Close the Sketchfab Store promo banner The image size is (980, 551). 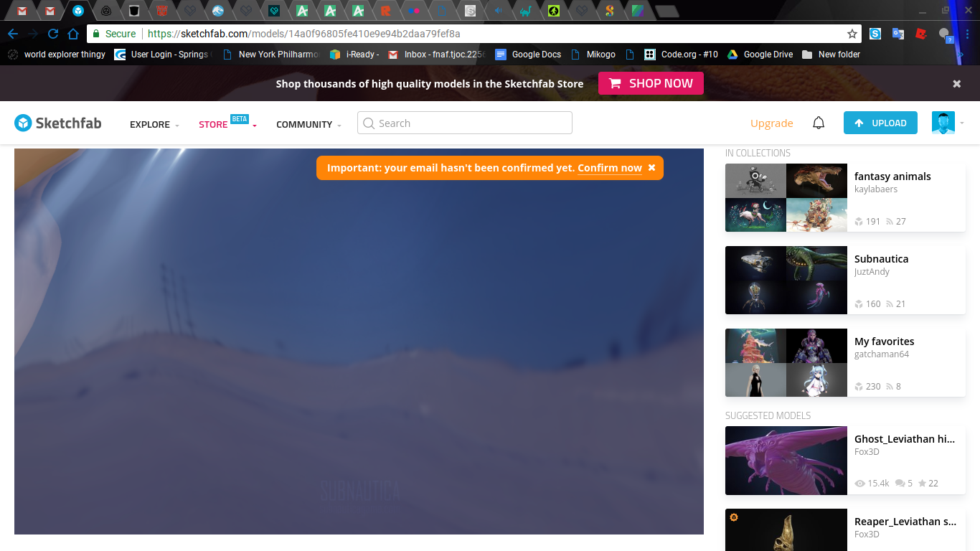[x=956, y=83]
